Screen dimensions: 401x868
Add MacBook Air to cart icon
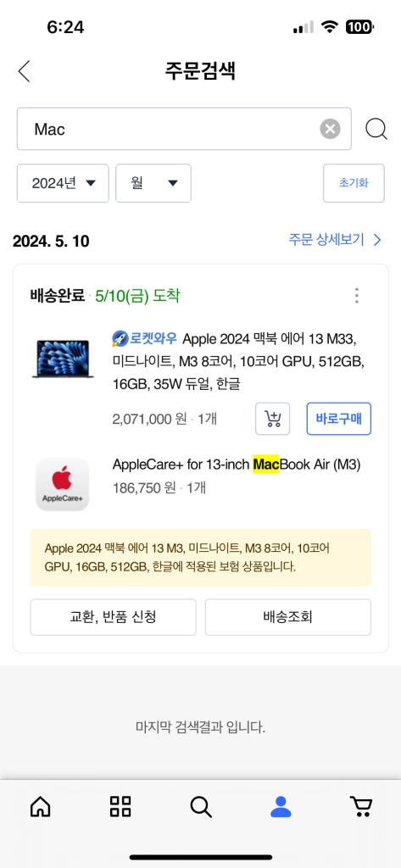tap(272, 419)
